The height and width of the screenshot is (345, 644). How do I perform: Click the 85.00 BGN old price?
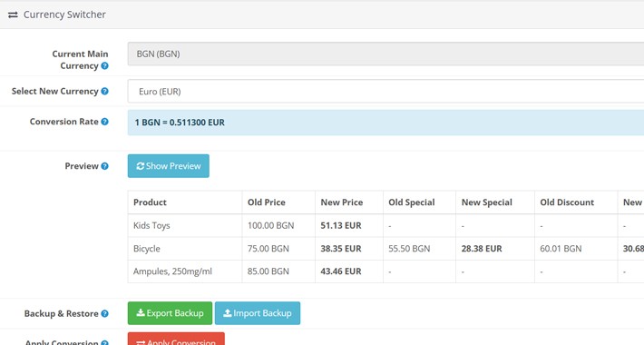pos(268,271)
